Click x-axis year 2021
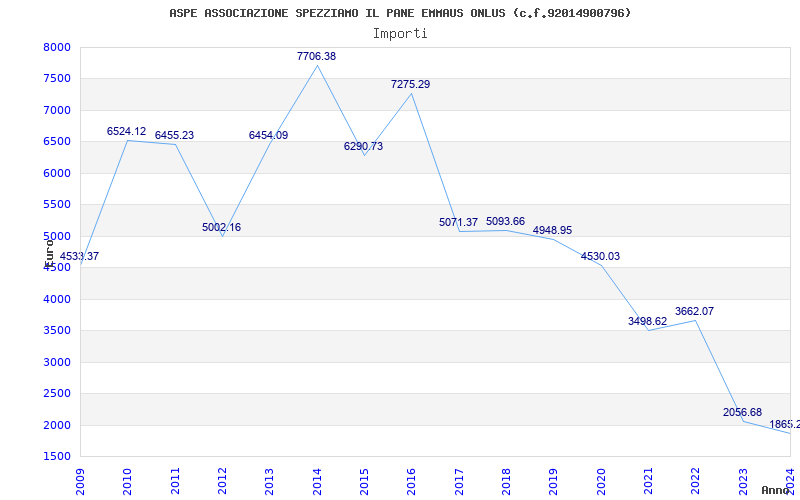Image resolution: width=800 pixels, height=500 pixels. tap(648, 482)
